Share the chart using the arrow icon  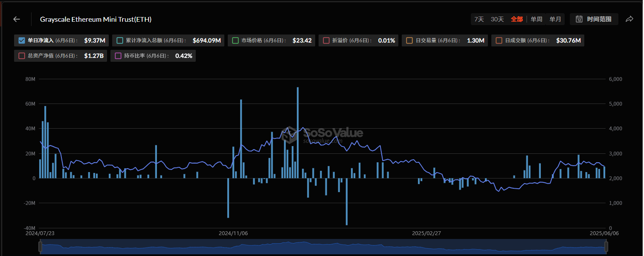[x=629, y=19]
